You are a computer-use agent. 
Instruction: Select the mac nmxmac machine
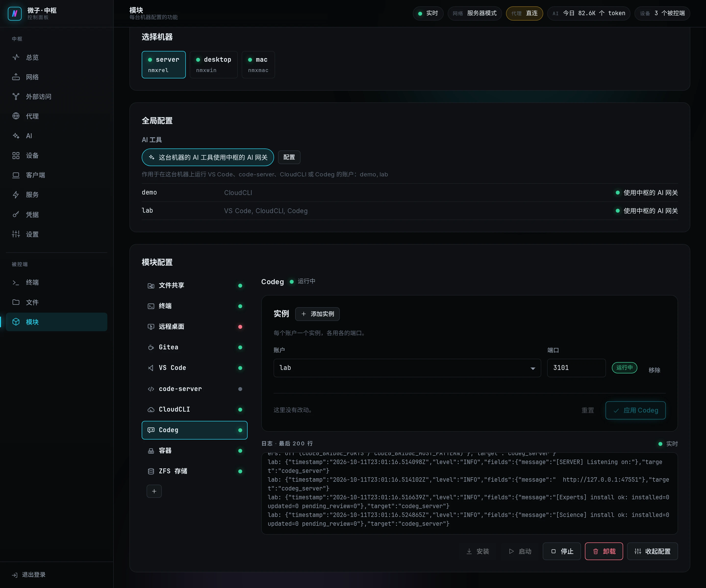258,64
